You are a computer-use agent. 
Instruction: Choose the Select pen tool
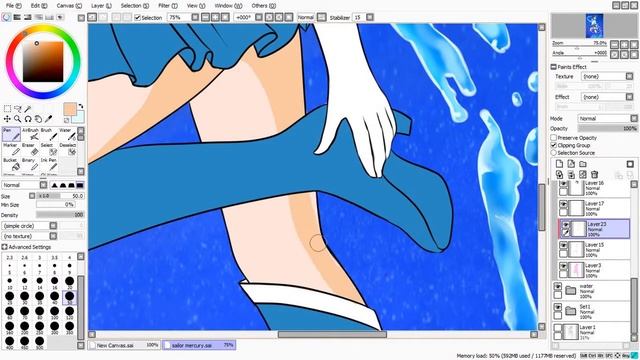click(49, 149)
